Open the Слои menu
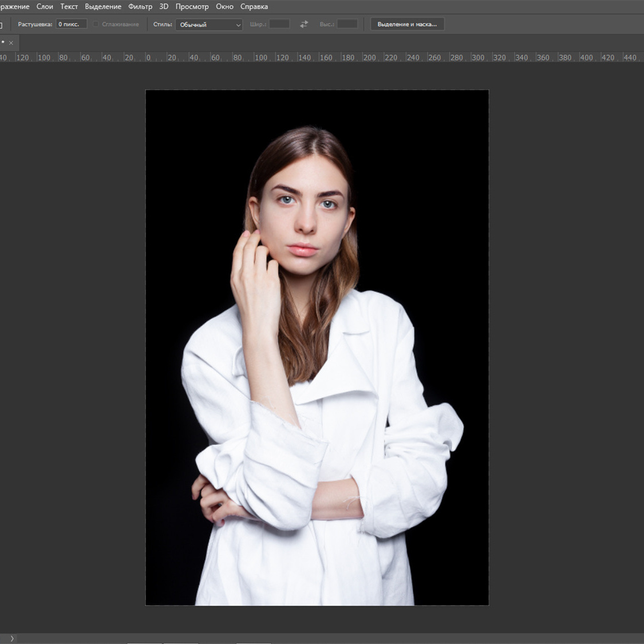 coord(45,6)
